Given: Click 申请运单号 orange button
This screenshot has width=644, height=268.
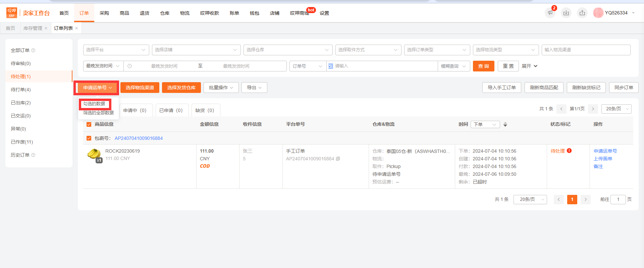Looking at the screenshot, I should [97, 88].
